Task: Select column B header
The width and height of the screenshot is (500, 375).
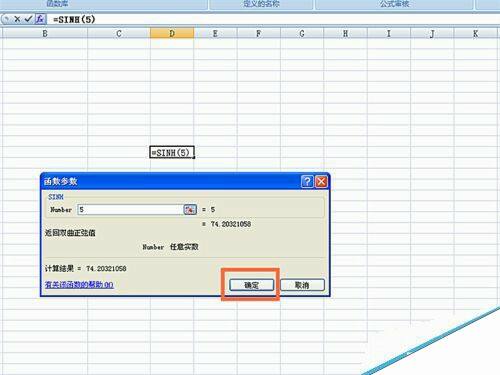Action: tap(45, 33)
